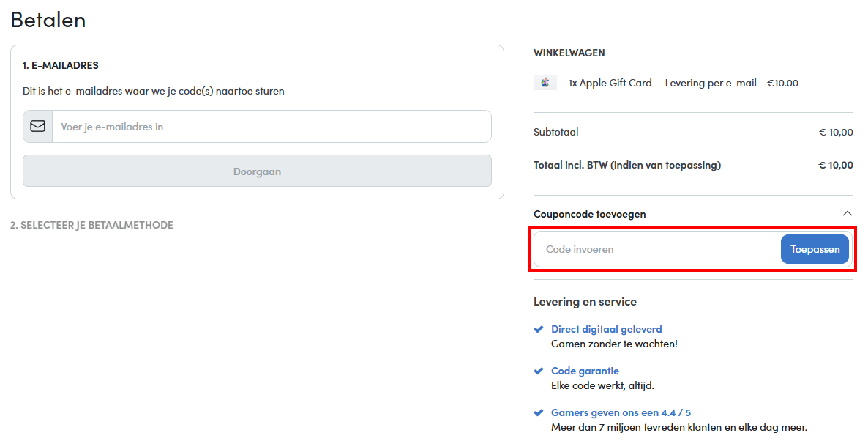Click checkmark next to Code garantie
Viewport: 868px width, 444px height.
[539, 371]
